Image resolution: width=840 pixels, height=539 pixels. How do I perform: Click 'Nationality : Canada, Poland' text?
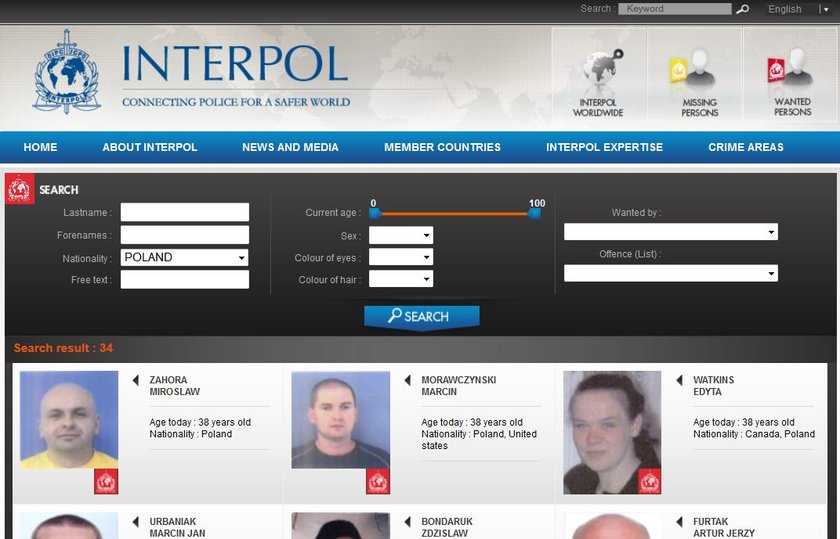pos(754,434)
